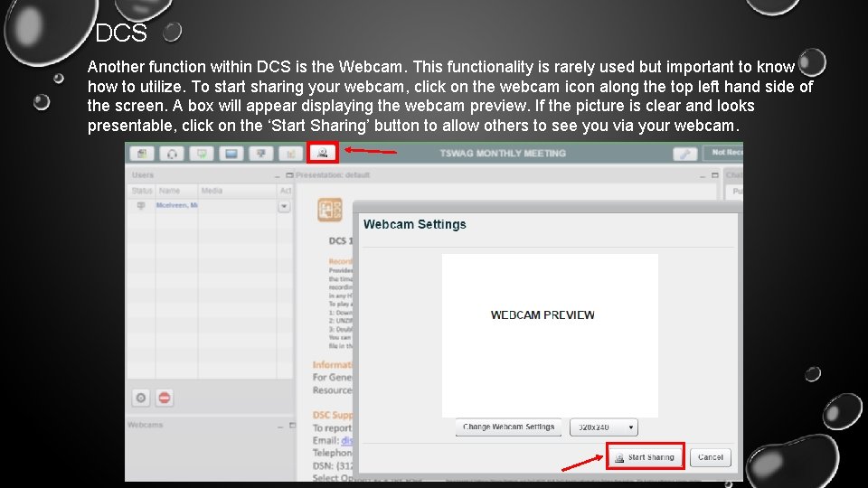The image size is (868, 488).
Task: Click the DCS slide heading
Action: [121, 33]
